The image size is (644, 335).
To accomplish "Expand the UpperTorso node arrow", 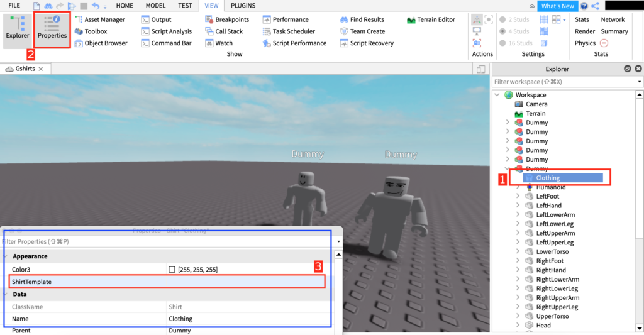I will pos(518,316).
